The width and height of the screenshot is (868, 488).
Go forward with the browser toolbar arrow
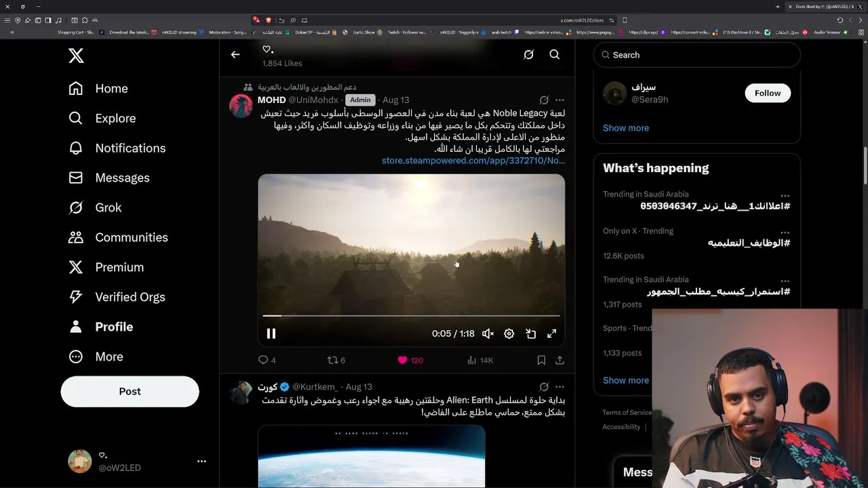850,20
